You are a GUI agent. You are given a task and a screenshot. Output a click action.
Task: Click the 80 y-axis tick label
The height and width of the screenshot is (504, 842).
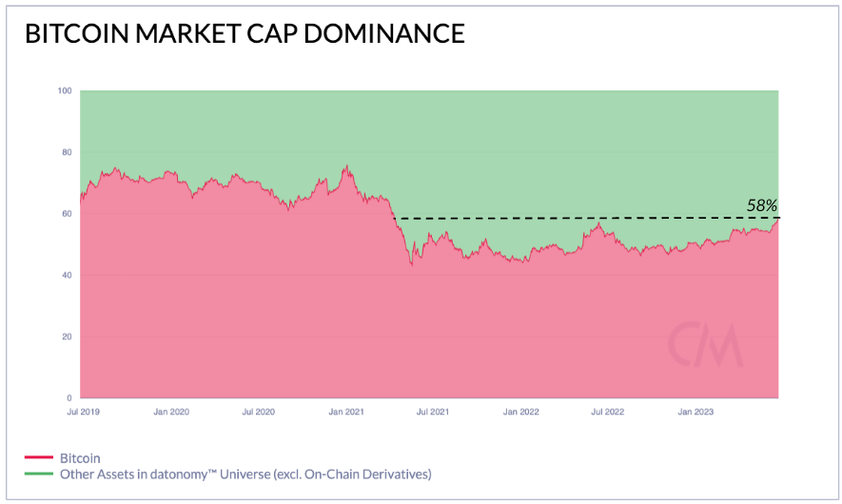click(x=67, y=152)
